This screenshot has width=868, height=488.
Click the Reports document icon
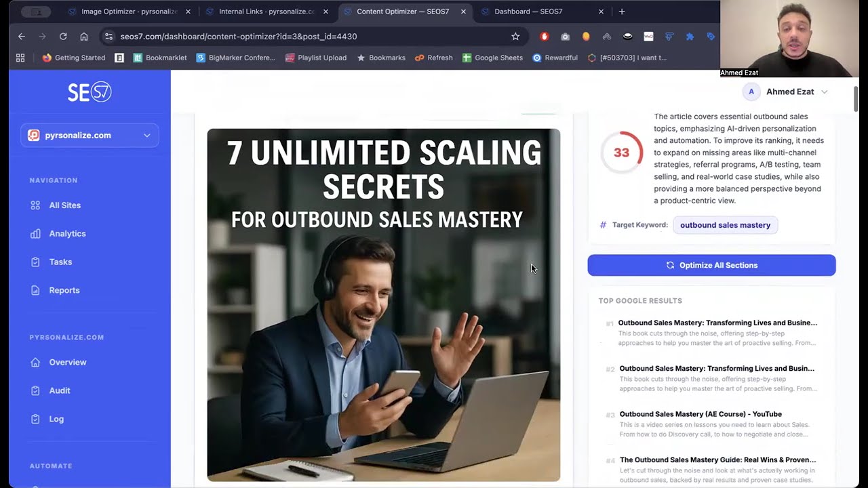click(35, 291)
